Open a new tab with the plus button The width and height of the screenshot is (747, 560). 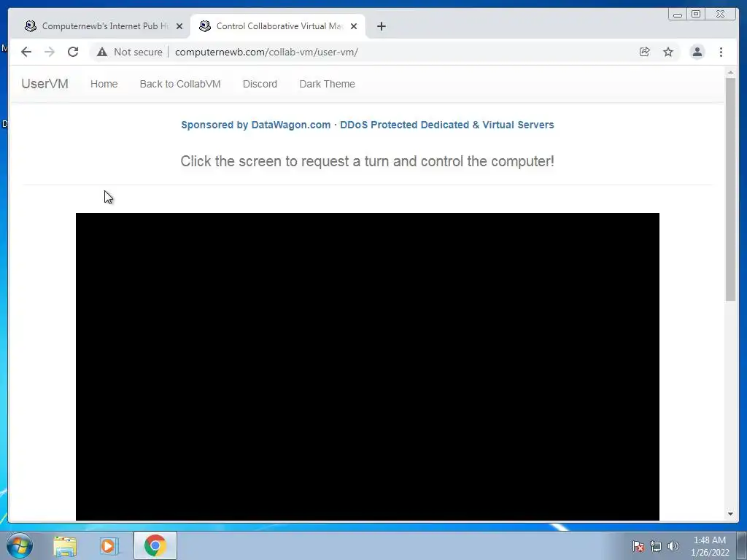[x=381, y=26]
